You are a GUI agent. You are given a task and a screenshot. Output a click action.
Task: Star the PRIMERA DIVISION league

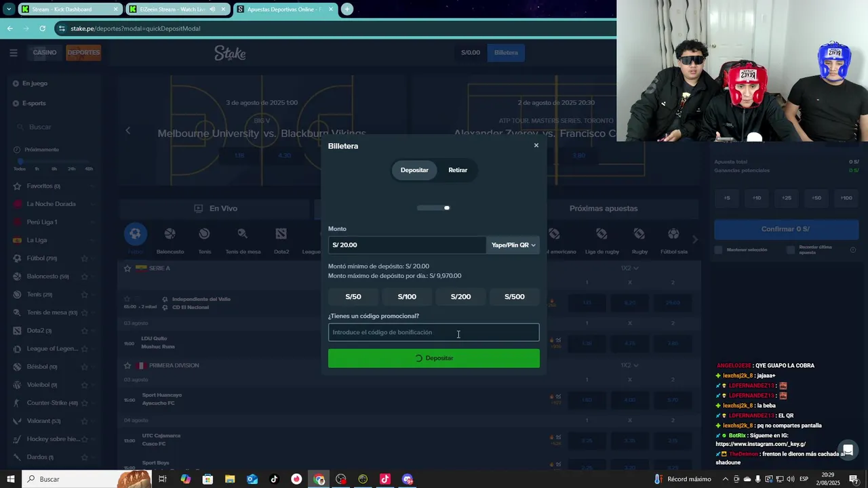click(127, 365)
